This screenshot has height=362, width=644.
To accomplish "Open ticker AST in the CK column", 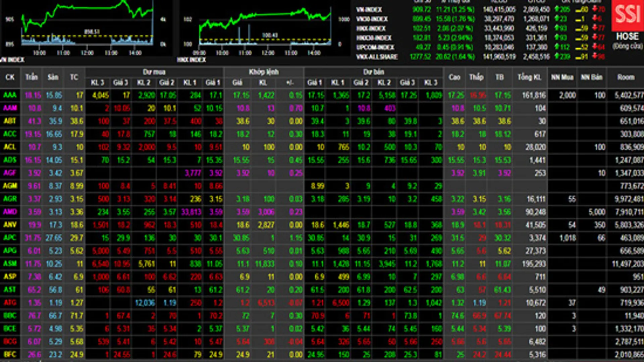I will pos(10,289).
